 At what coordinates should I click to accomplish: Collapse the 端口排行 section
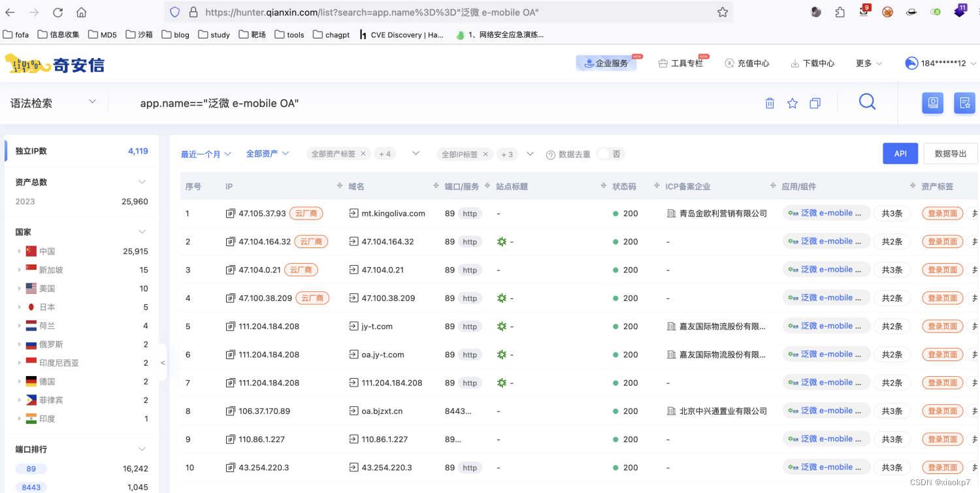(142, 449)
